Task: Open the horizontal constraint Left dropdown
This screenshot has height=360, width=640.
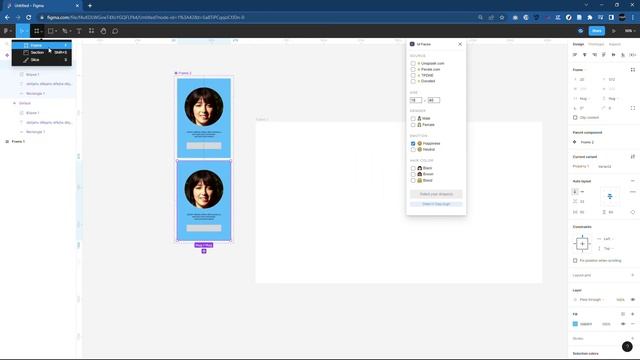Action: (x=606, y=239)
